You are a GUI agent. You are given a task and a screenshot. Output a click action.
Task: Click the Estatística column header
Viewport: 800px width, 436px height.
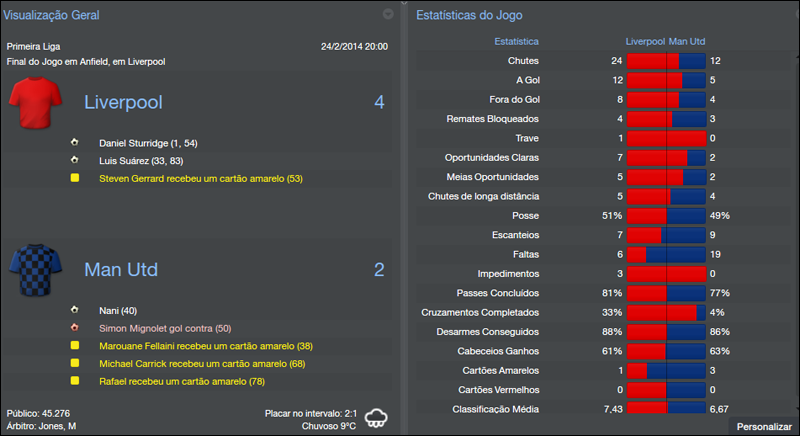(x=516, y=42)
